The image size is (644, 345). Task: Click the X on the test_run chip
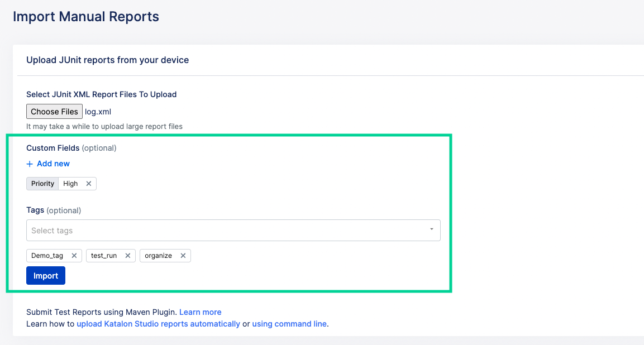(128, 255)
